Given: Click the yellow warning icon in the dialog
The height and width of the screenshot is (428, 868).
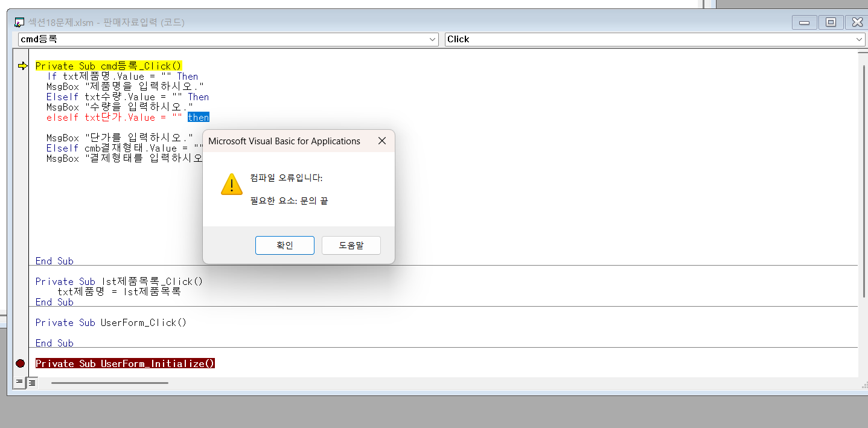Looking at the screenshot, I should tap(231, 184).
